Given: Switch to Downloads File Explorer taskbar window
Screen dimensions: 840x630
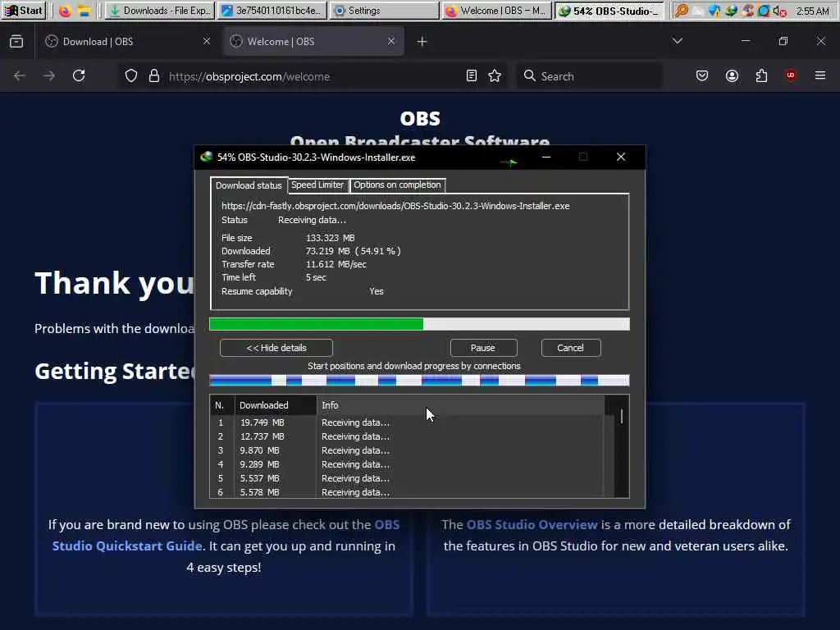Looking at the screenshot, I should coord(160,11).
